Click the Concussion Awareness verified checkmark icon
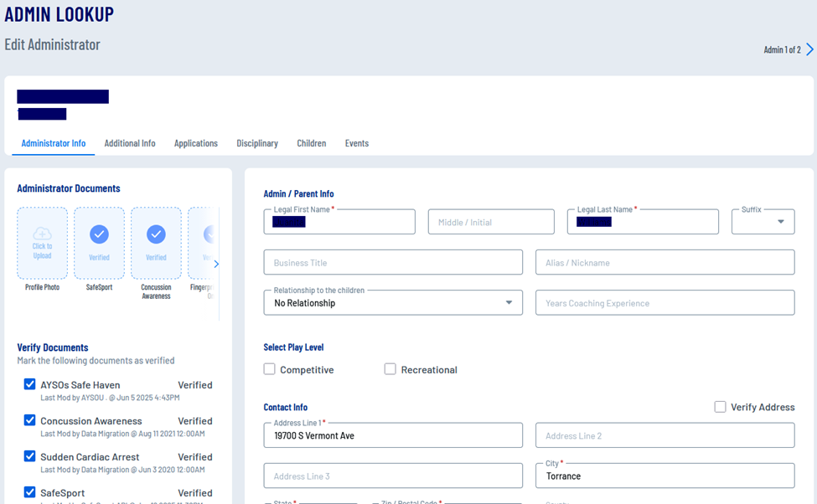Image resolution: width=817 pixels, height=504 pixels. pos(156,234)
